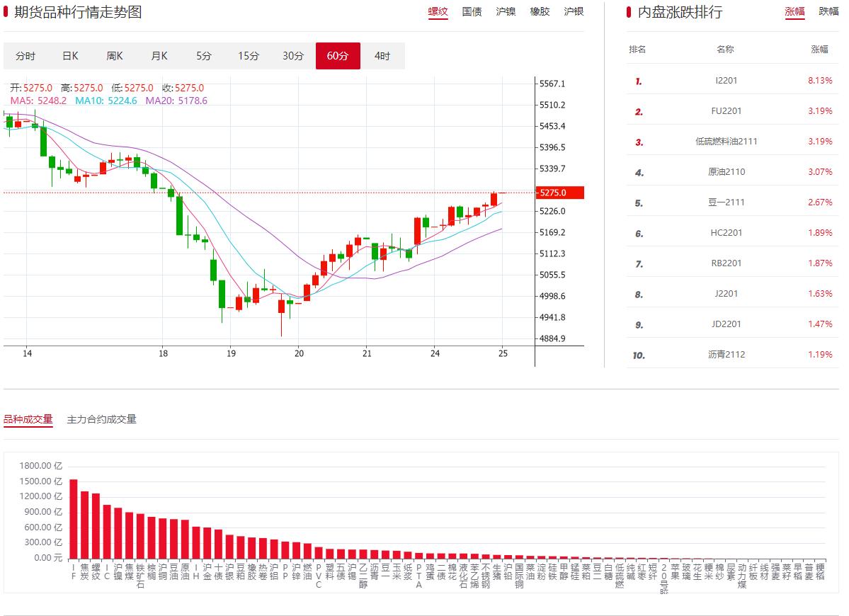Open I2201 contract in ranking
Viewport: 849px width, 616px height.
pyautogui.click(x=726, y=81)
